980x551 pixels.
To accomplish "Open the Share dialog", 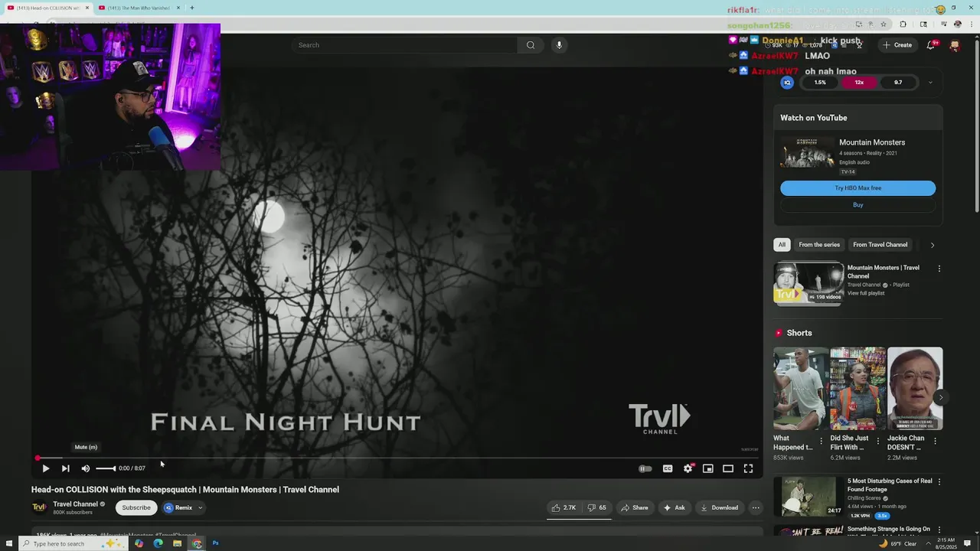I will [x=634, y=507].
